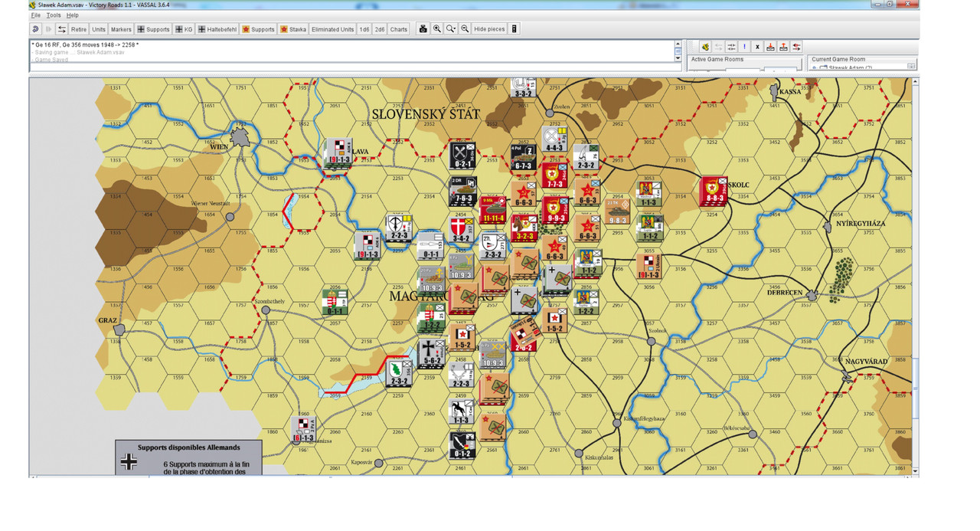Open the File menu

pyautogui.click(x=36, y=15)
